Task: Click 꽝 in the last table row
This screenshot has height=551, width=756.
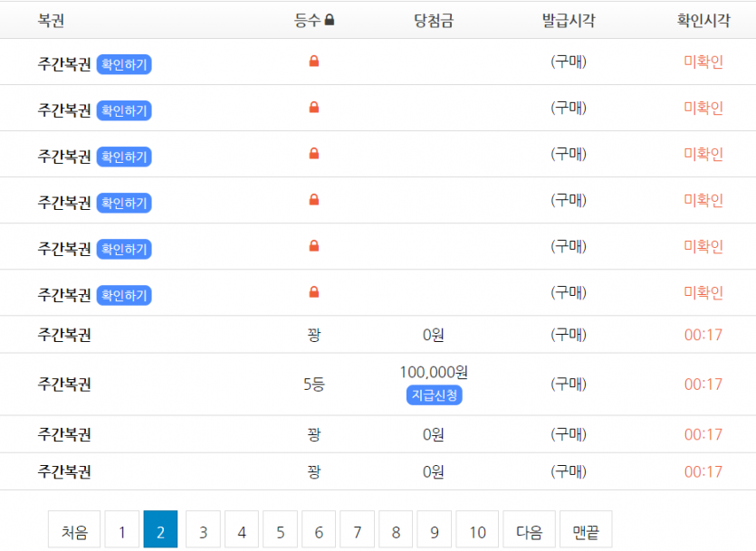Action: 314,471
